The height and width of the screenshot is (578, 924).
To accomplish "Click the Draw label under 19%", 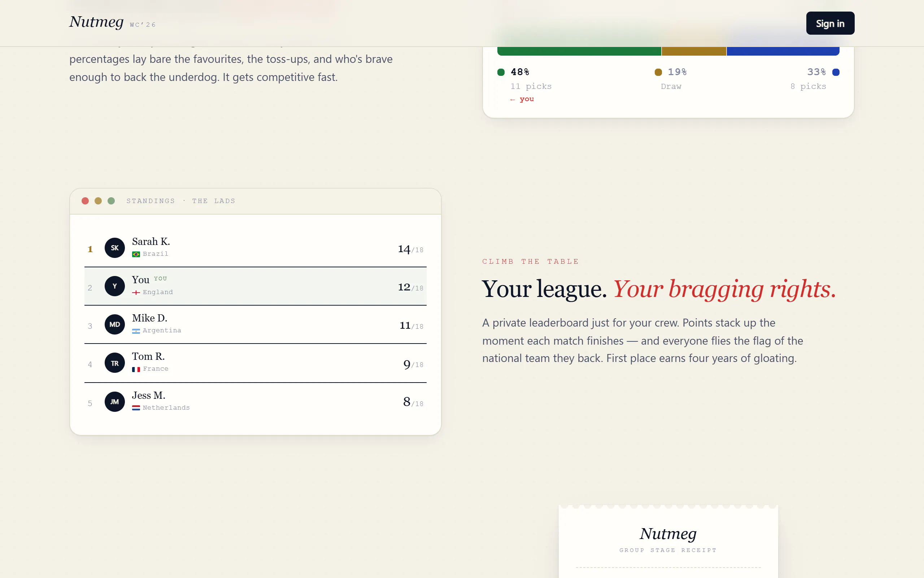I will click(671, 86).
